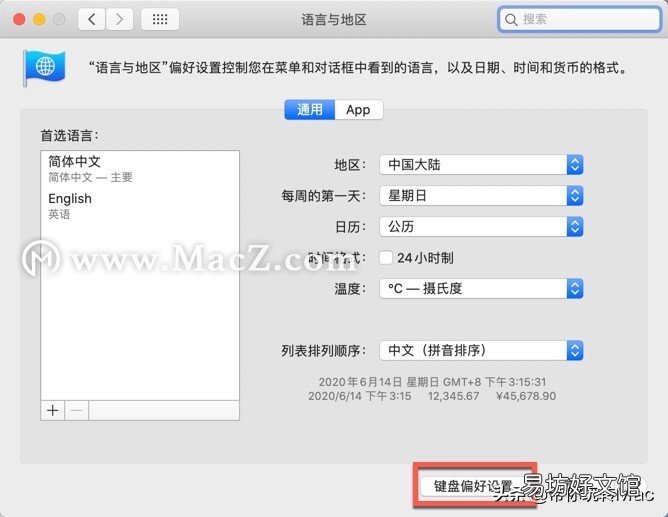
Task: Select English in the preferred languages list
Action: point(140,206)
